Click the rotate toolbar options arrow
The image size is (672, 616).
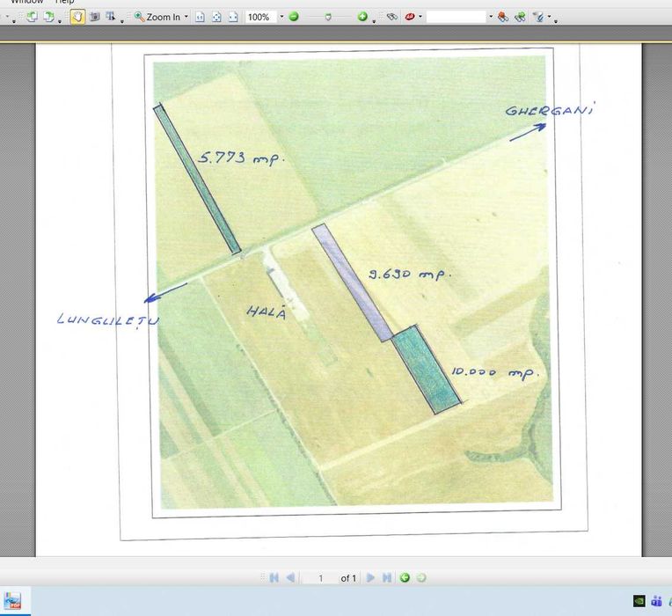coord(60,21)
